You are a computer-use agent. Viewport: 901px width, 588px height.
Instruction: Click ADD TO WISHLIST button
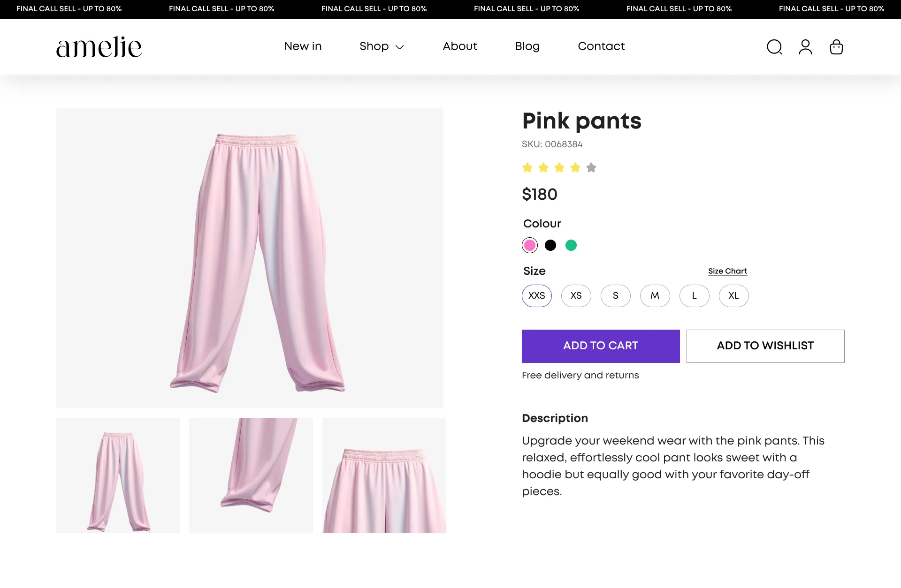click(x=765, y=346)
